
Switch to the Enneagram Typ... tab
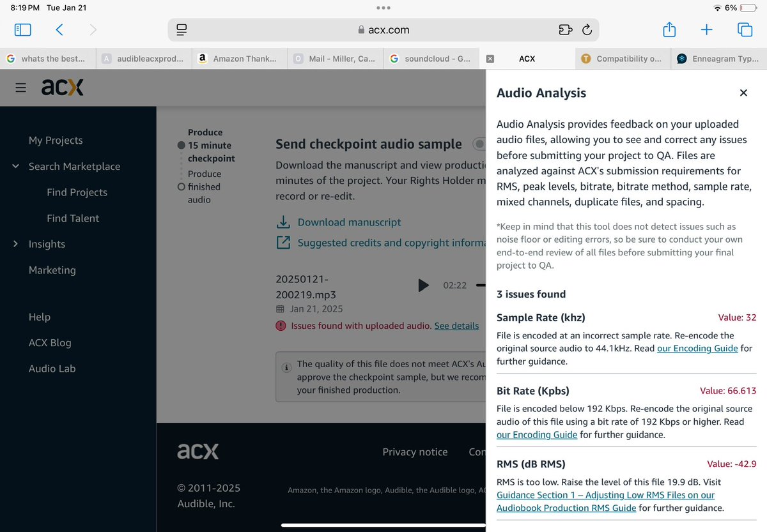click(x=719, y=58)
